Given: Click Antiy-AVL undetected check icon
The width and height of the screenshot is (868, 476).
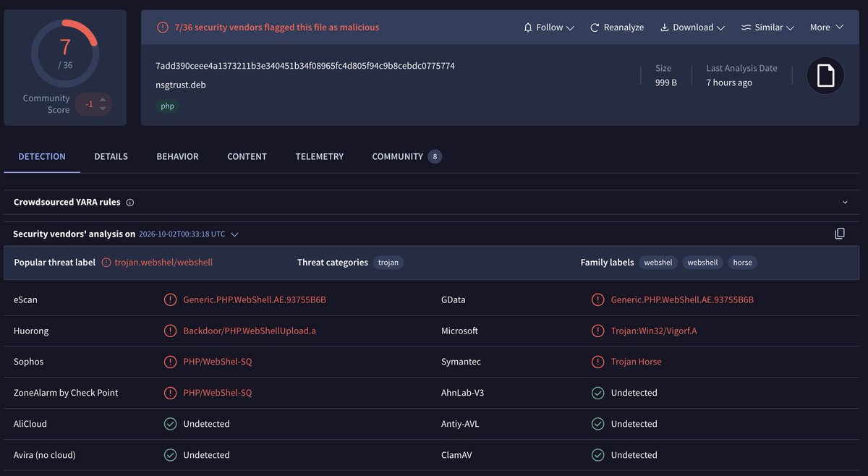Looking at the screenshot, I should point(598,424).
